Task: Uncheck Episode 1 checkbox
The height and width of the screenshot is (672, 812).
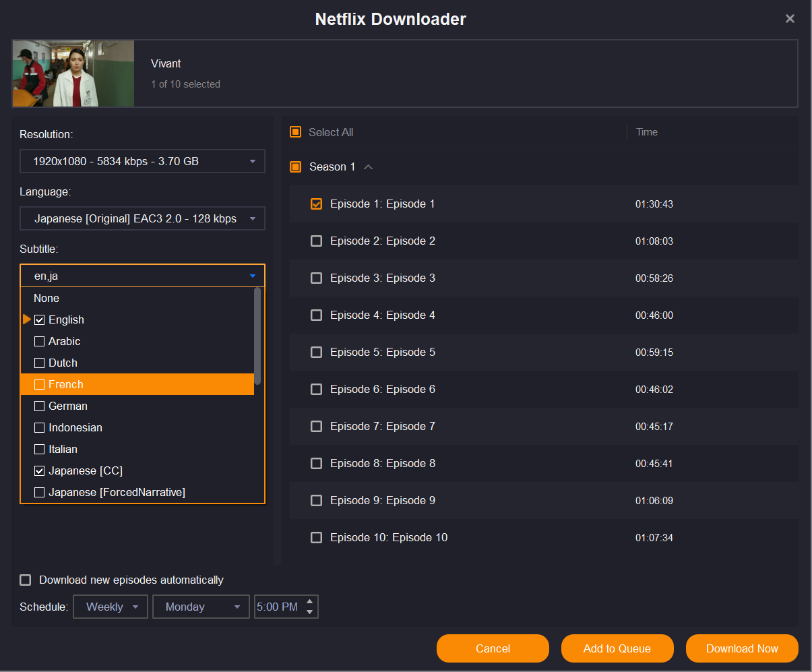Action: [x=316, y=204]
